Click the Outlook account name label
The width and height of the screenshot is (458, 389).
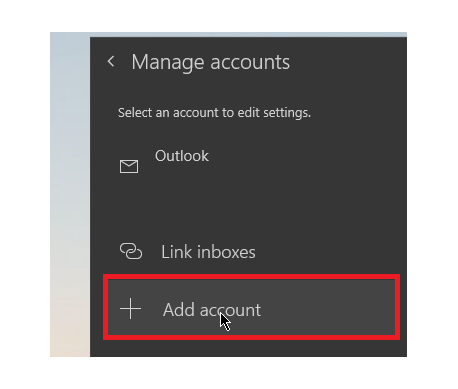(182, 156)
